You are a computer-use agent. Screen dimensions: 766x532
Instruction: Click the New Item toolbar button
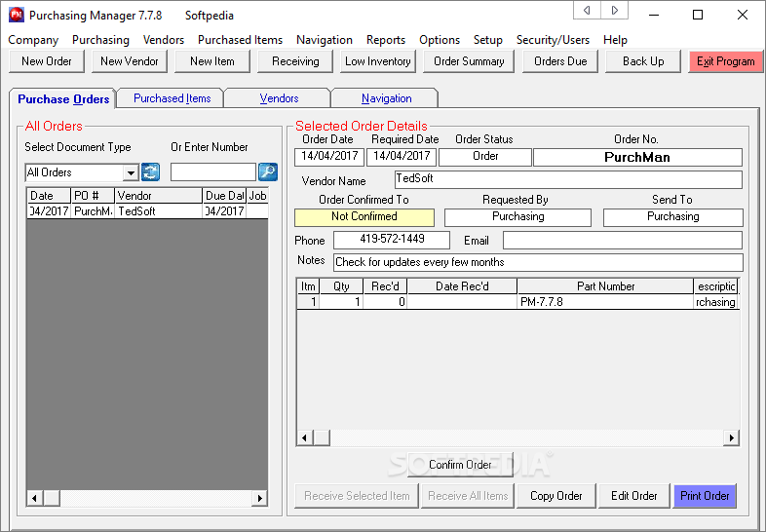pos(212,61)
